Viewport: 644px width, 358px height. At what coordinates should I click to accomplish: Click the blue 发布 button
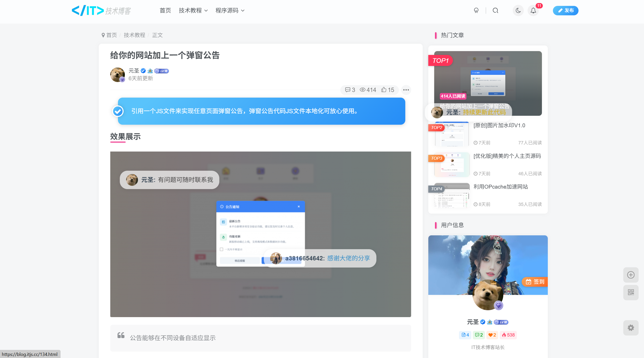click(x=565, y=10)
